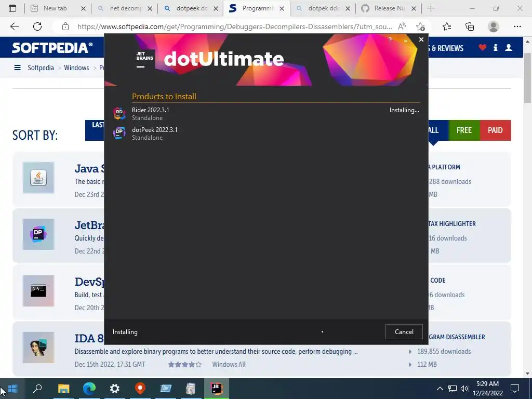This screenshot has height=399, width=532.
Task: Show hidden system tray icons
Action: [x=440, y=389]
